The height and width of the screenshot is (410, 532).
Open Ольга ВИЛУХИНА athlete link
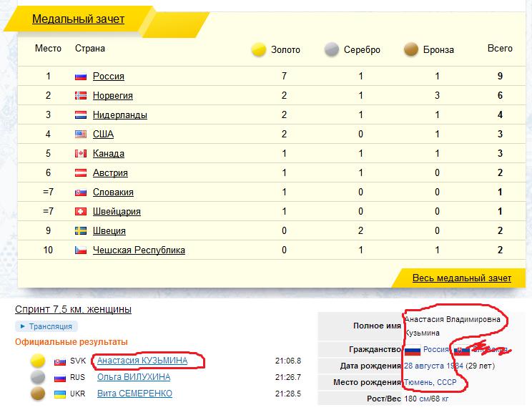tap(134, 377)
